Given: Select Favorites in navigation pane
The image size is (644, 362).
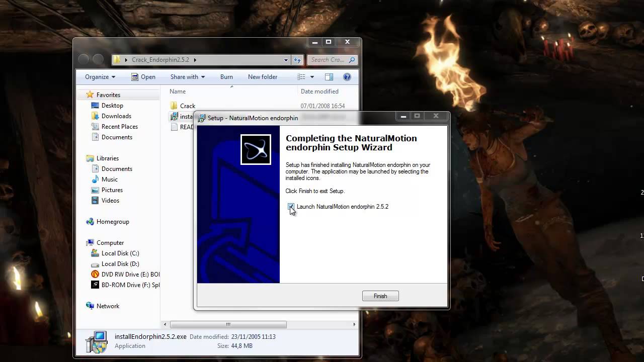Looking at the screenshot, I should pos(108,95).
